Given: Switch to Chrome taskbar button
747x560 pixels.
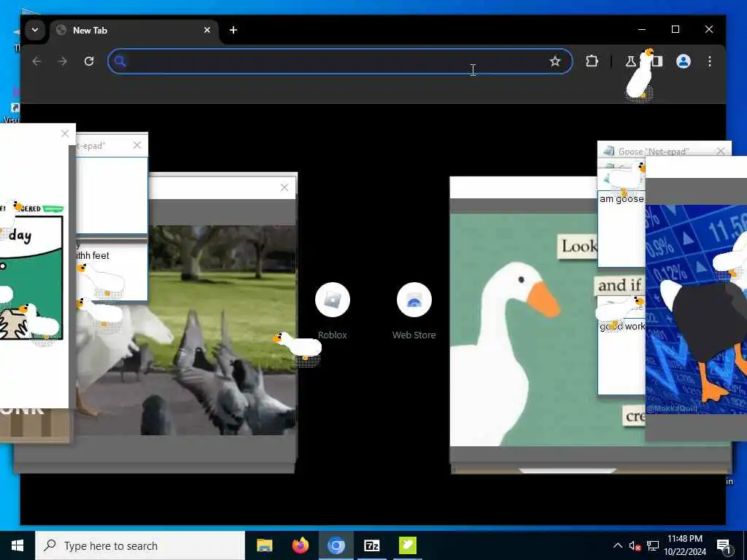Looking at the screenshot, I should coord(336,545).
